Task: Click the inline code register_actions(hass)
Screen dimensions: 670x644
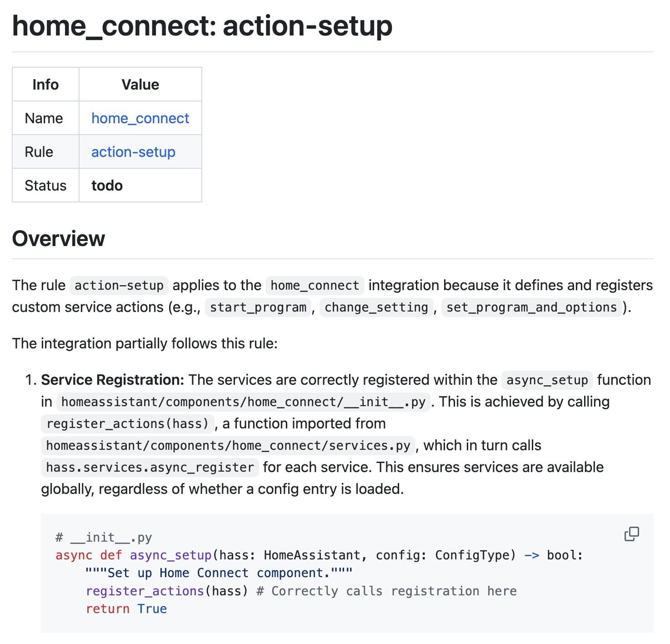Action: pyautogui.click(x=127, y=424)
